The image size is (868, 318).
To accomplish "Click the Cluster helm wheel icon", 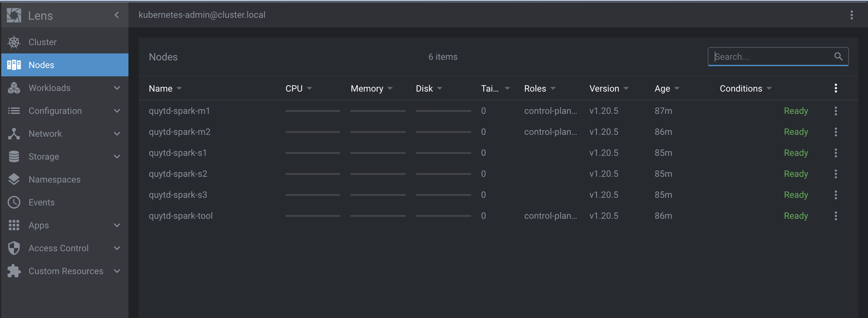I will point(14,42).
